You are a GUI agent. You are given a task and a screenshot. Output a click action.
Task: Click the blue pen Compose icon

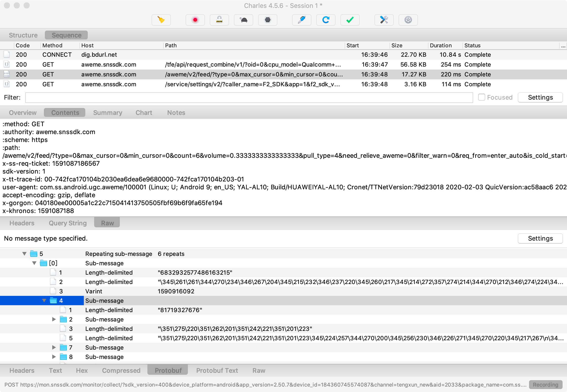[x=301, y=20]
